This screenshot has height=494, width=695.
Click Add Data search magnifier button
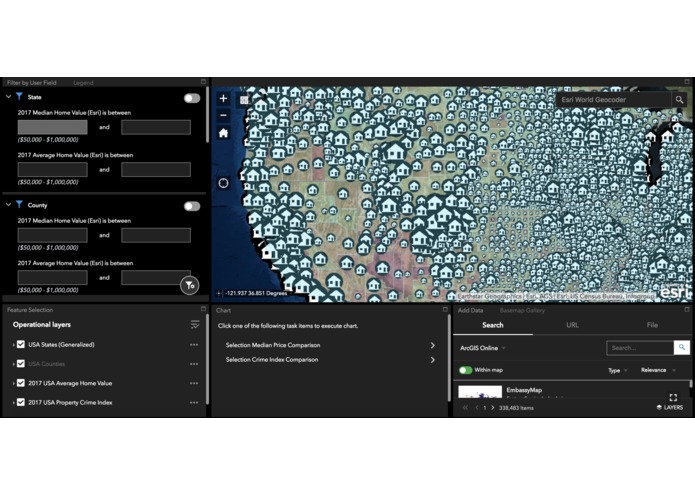[682, 348]
